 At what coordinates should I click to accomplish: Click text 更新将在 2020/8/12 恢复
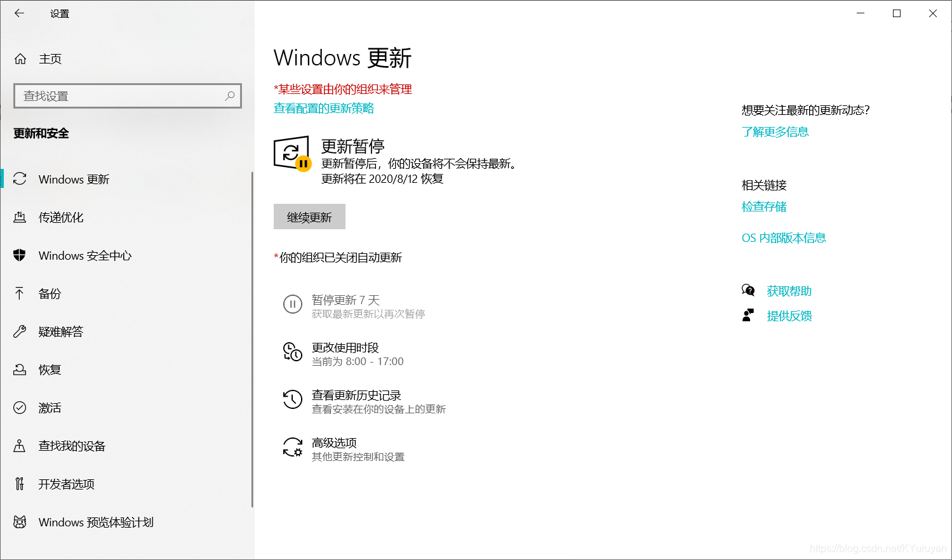coord(382,179)
